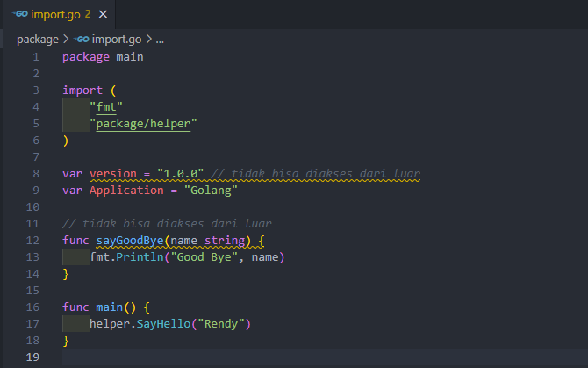
Task: Expand the breadcrumb ellipsis symbols
Action: (160, 40)
